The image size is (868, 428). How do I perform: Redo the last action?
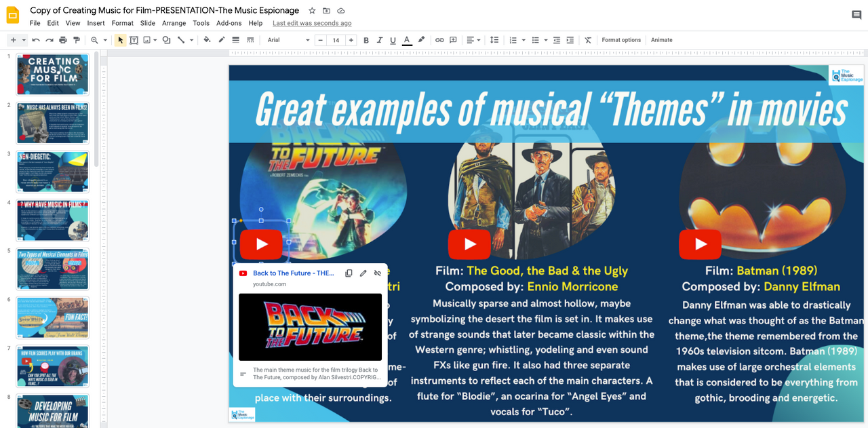50,40
